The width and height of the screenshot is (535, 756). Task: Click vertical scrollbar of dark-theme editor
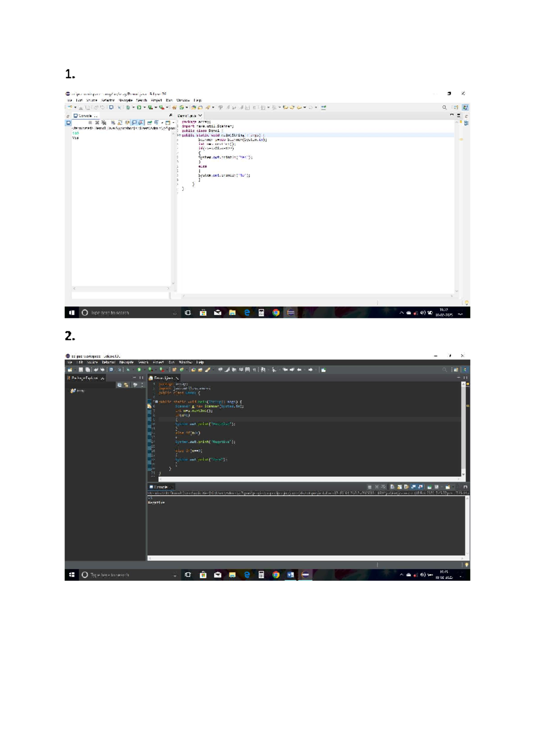pyautogui.click(x=463, y=429)
